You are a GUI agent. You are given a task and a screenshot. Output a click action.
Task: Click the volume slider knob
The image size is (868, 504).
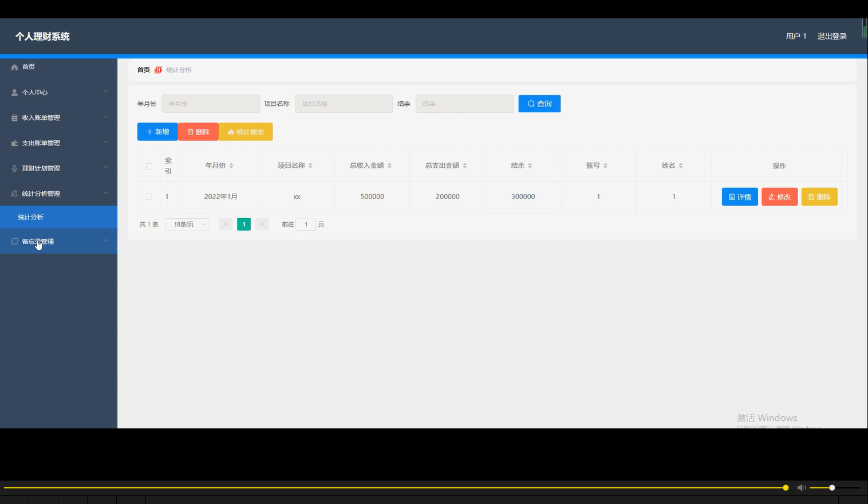click(832, 487)
